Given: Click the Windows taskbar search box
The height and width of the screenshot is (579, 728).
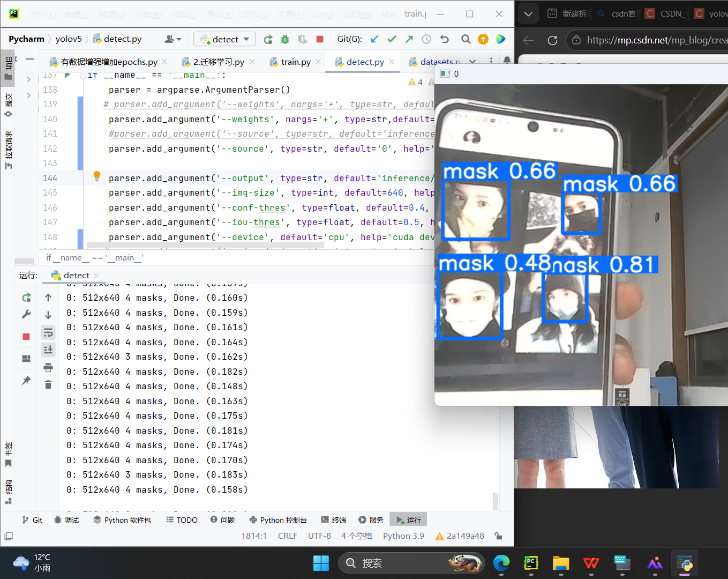Looking at the screenshot, I should tap(411, 563).
